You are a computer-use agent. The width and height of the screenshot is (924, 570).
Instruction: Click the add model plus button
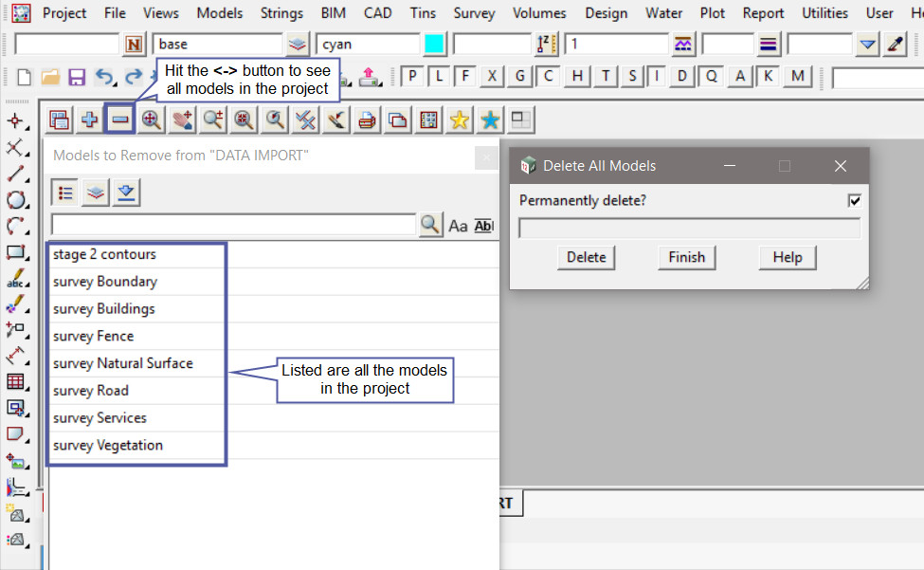coord(90,120)
